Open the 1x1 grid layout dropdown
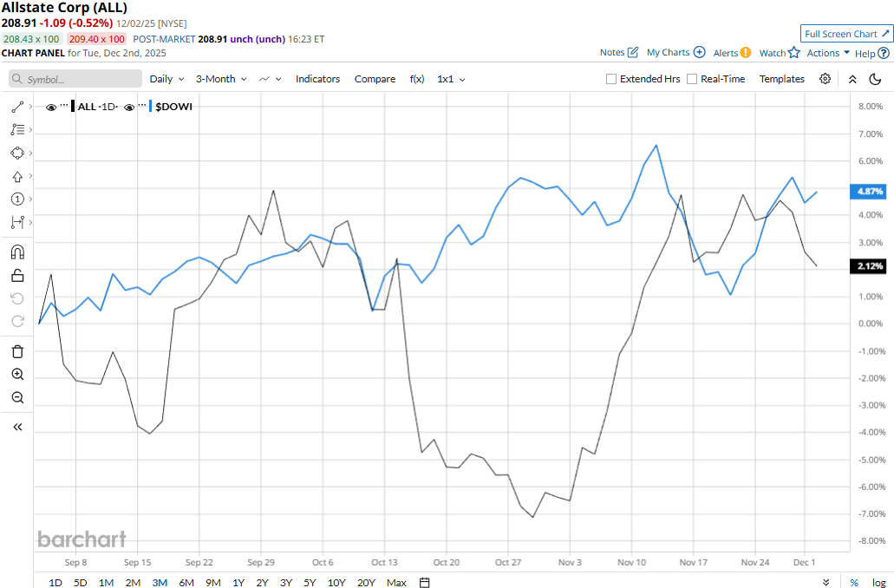The height and width of the screenshot is (588, 894). [x=451, y=79]
